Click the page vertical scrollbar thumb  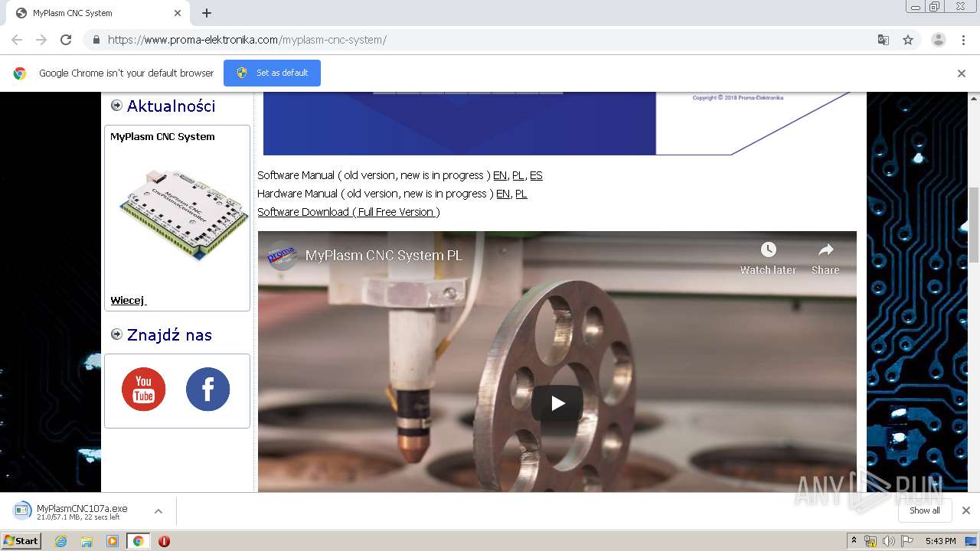(974, 224)
